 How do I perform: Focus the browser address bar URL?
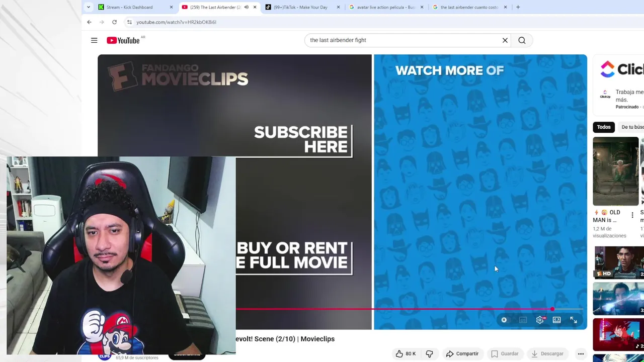tap(176, 22)
